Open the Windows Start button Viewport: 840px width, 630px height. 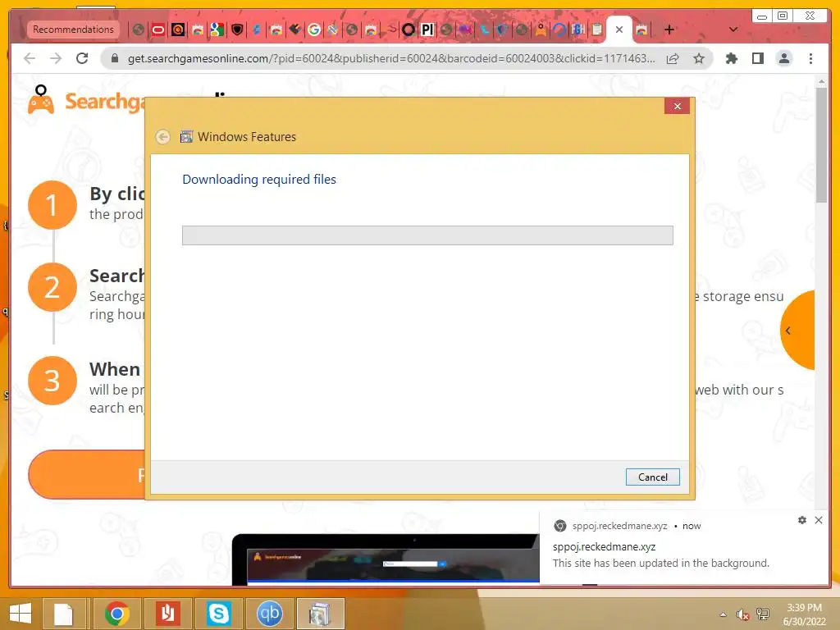pyautogui.click(x=20, y=614)
